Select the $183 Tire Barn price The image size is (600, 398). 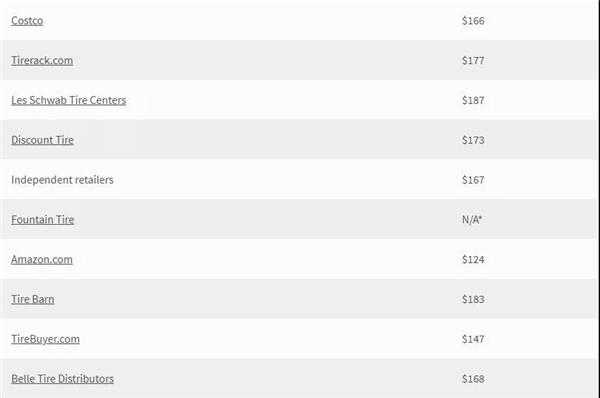[x=473, y=299]
